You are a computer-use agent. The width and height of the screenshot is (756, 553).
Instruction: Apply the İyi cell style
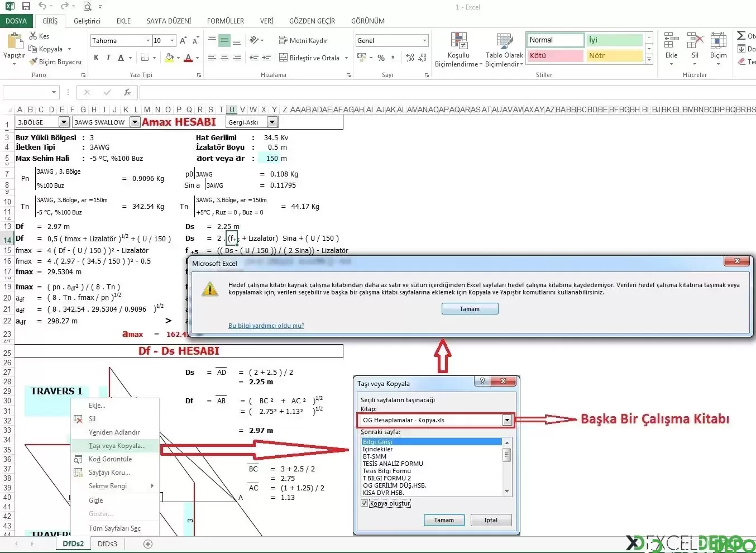pyautogui.click(x=614, y=40)
